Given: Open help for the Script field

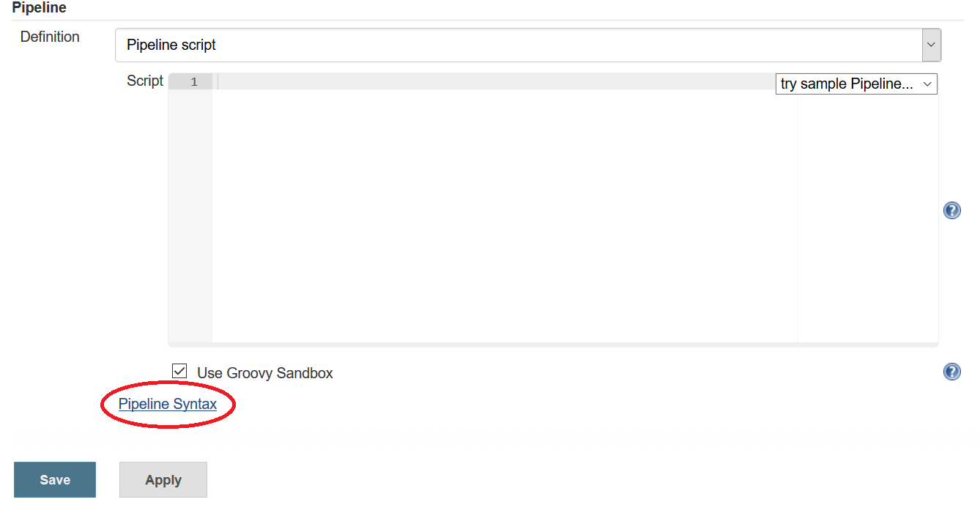Looking at the screenshot, I should pyautogui.click(x=951, y=211).
